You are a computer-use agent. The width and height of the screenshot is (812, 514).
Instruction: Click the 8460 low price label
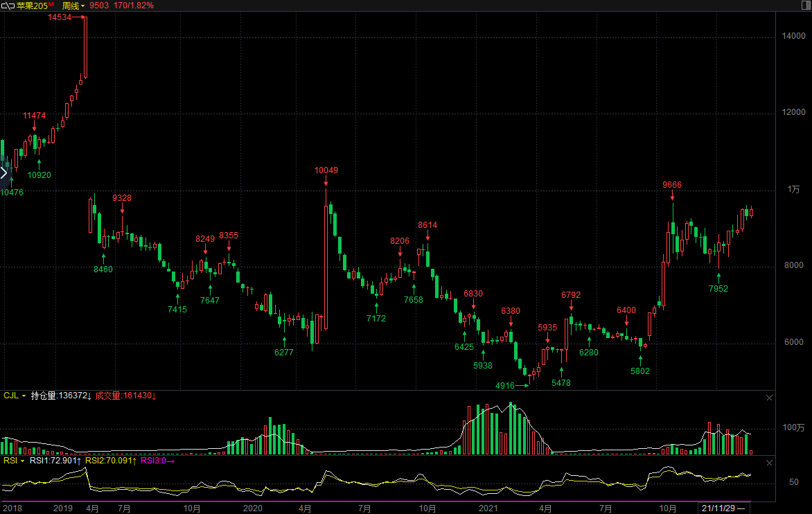click(103, 269)
